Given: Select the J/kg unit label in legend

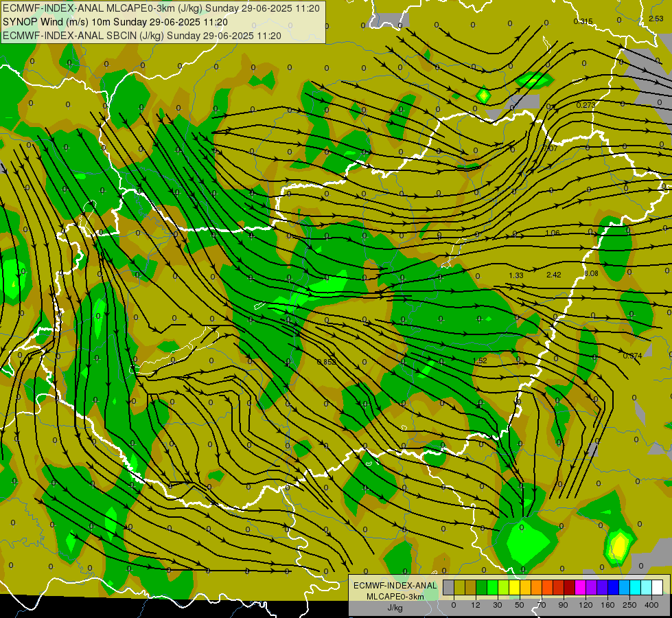Looking at the screenshot, I should [395, 608].
